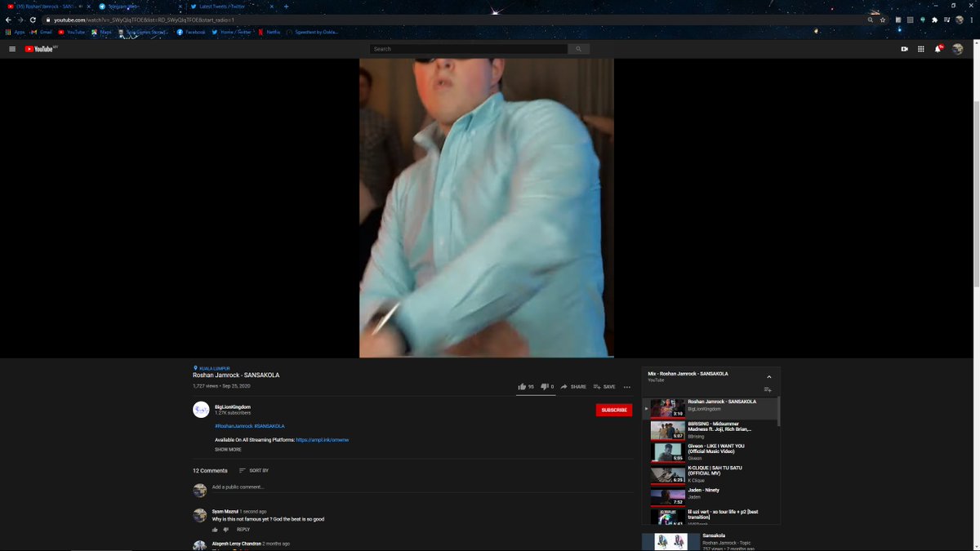
Task: Open BigLionKingdom channel name link
Action: 233,407
